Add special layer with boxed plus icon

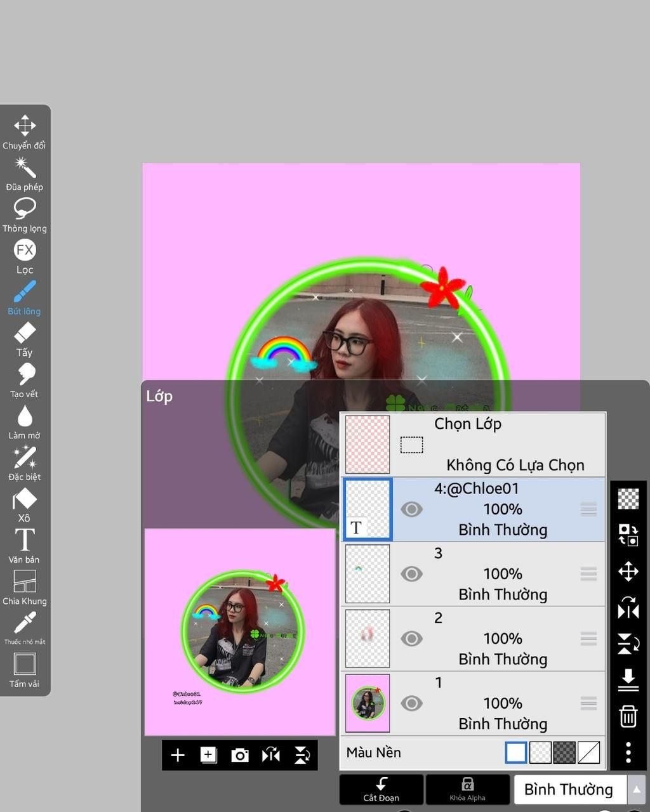coord(209,755)
